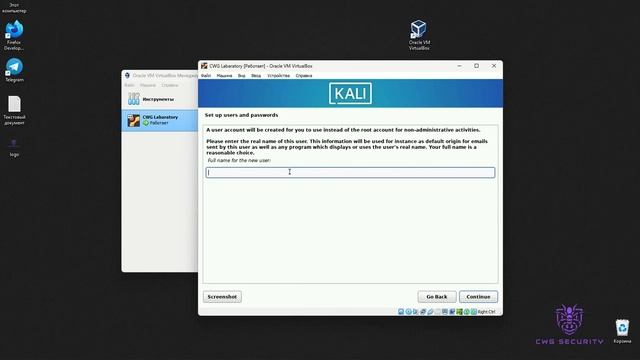Select CWG Laboratory VM icon in Manager
The height and width of the screenshot is (360, 640).
click(133, 120)
